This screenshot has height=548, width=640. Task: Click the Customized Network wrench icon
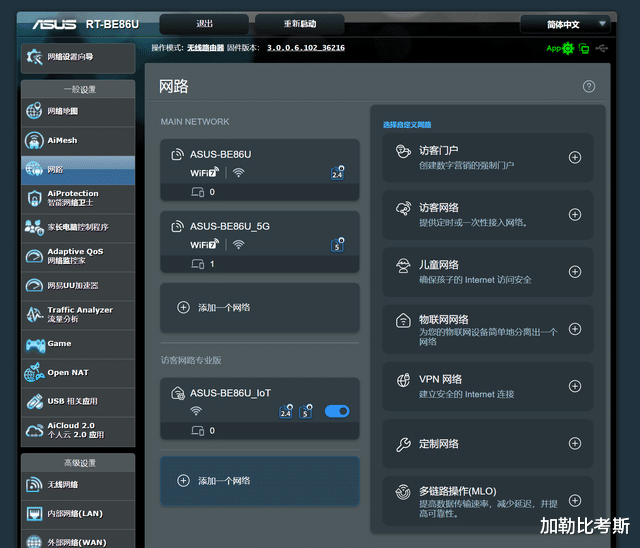(x=403, y=444)
